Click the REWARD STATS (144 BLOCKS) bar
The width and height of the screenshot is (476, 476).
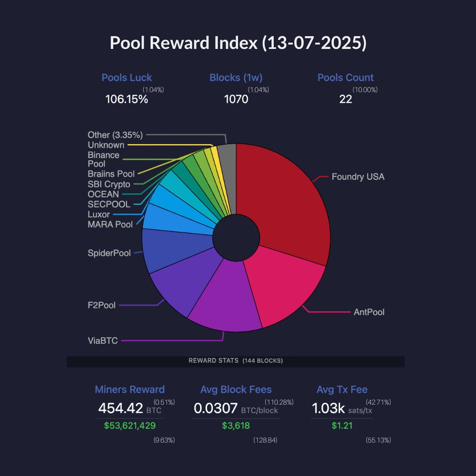pyautogui.click(x=235, y=361)
